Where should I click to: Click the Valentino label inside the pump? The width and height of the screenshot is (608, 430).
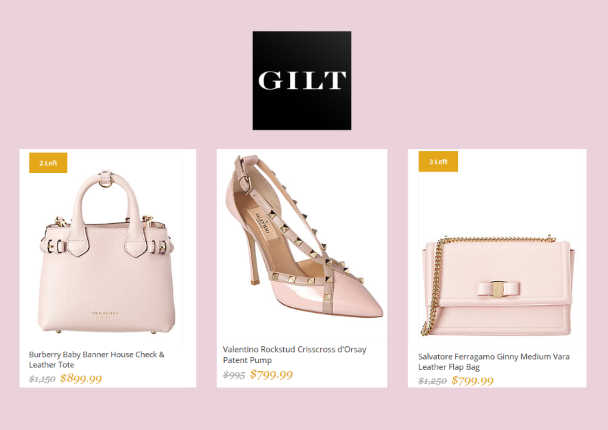pyautogui.click(x=261, y=224)
